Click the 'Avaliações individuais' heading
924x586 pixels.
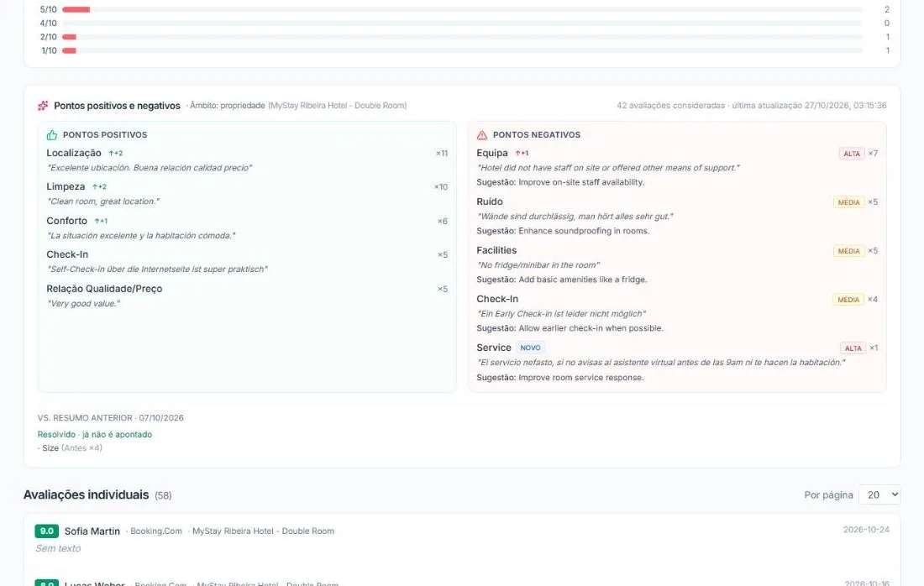coord(86,494)
